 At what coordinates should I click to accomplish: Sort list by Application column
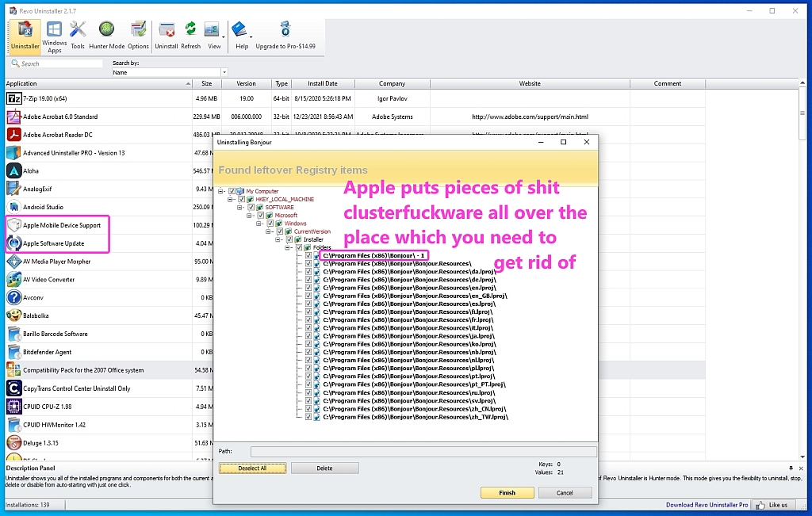coord(98,83)
